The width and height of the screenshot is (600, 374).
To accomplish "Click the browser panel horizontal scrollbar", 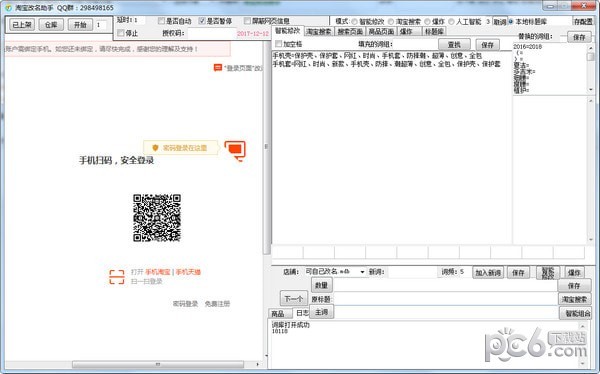I will click(x=158, y=364).
